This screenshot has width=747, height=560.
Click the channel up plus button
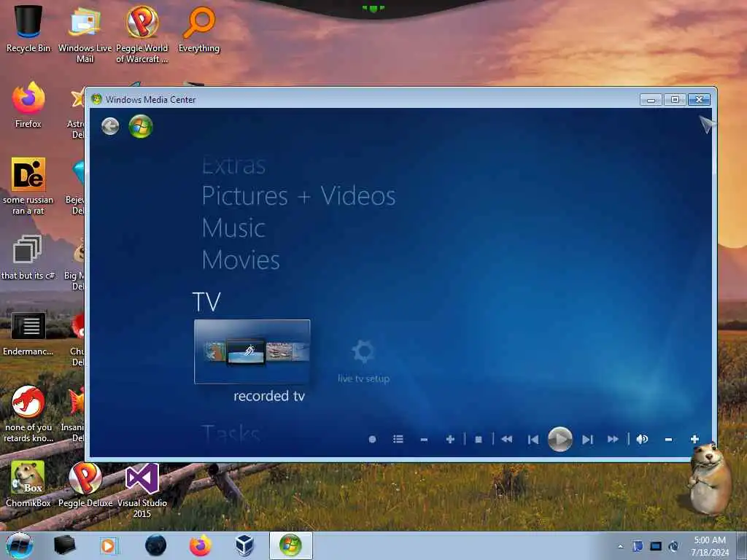click(450, 439)
